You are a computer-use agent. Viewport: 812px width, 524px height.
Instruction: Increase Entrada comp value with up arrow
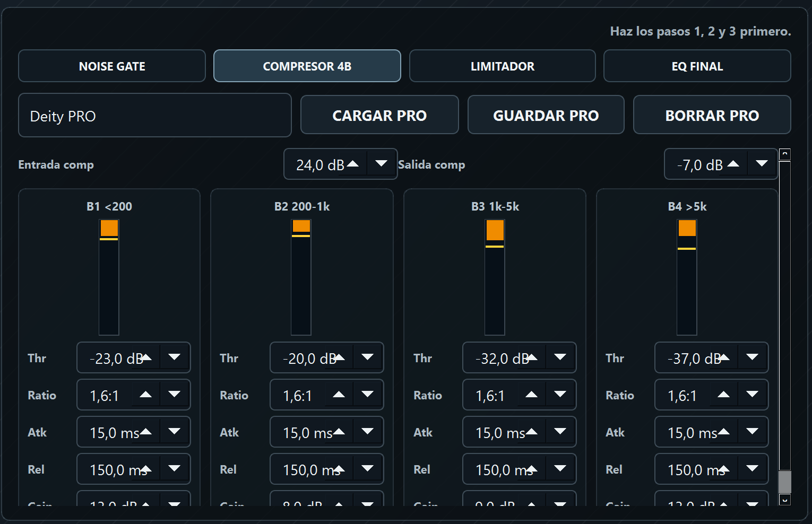tap(353, 164)
